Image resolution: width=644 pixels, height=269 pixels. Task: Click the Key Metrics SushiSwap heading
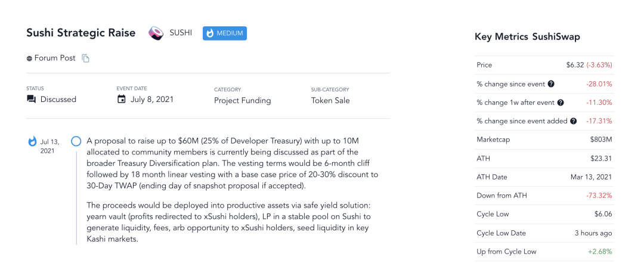click(x=527, y=36)
